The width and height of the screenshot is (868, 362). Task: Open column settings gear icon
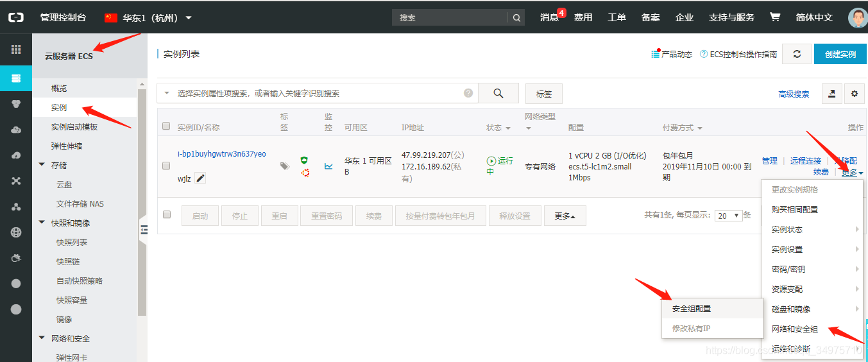click(854, 94)
